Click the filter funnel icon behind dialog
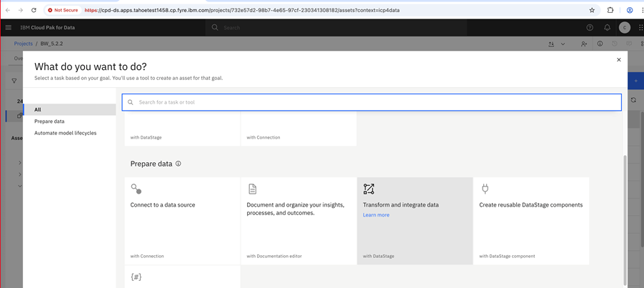The image size is (644, 288). tap(14, 81)
